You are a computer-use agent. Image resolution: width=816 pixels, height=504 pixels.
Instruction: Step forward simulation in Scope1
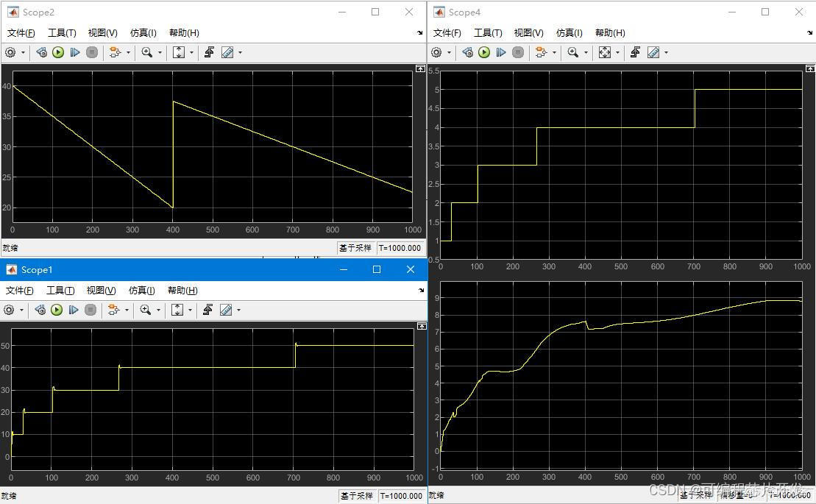74,310
